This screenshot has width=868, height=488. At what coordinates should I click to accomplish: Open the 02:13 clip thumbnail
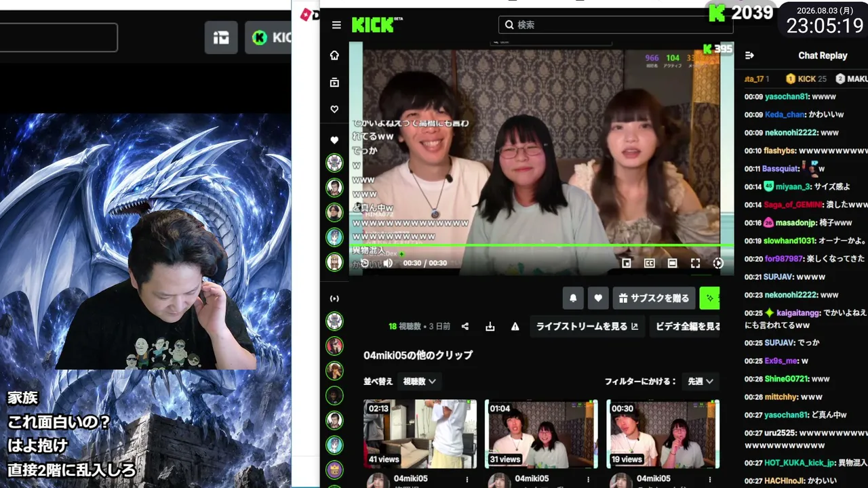420,434
